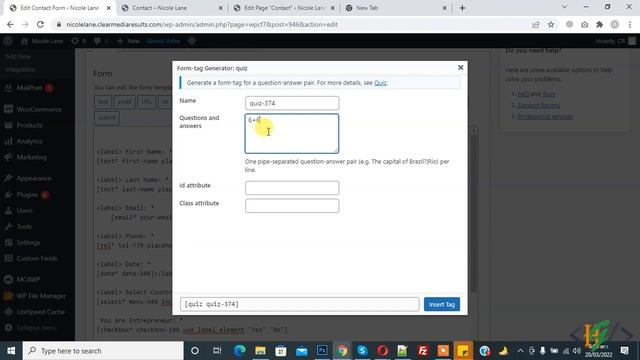Bookmark this page with the star icon
This screenshot has height=360, width=640.
pyautogui.click(x=551, y=24)
